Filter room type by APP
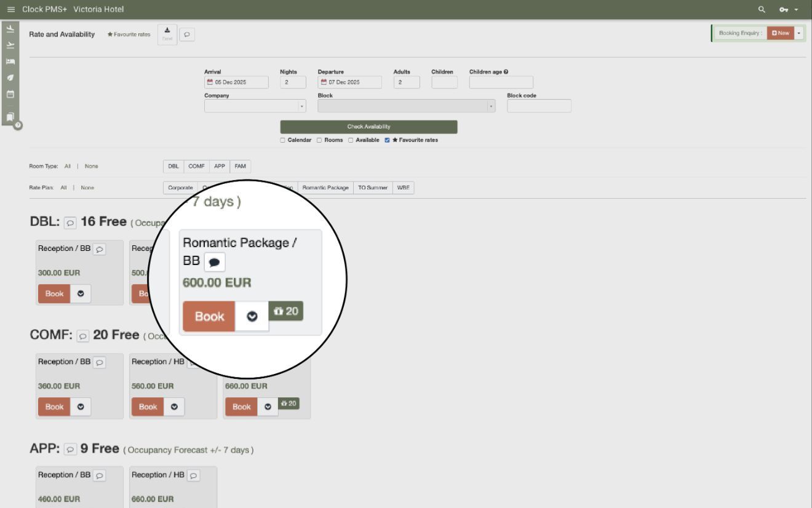This screenshot has height=508, width=812. 220,166
